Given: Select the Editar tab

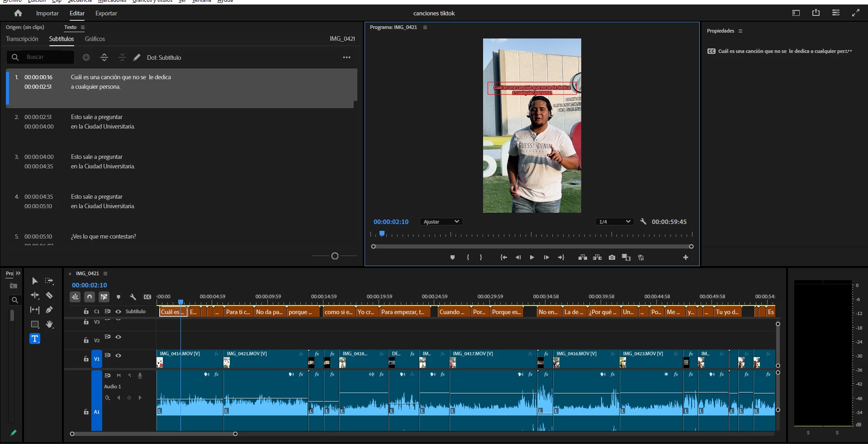Looking at the screenshot, I should [x=77, y=13].
